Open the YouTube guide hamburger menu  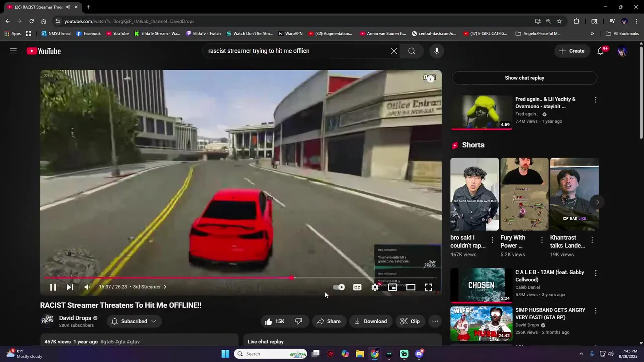pyautogui.click(x=13, y=51)
